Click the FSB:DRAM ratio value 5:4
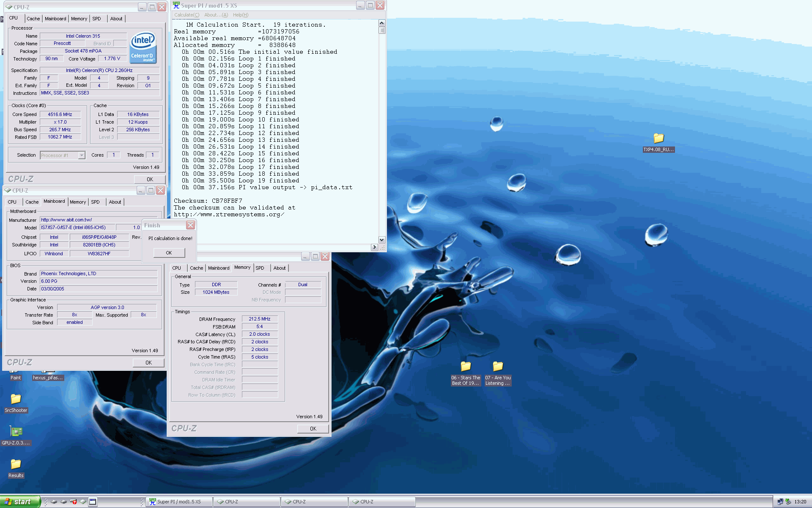This screenshot has height=508, width=812. (x=260, y=326)
